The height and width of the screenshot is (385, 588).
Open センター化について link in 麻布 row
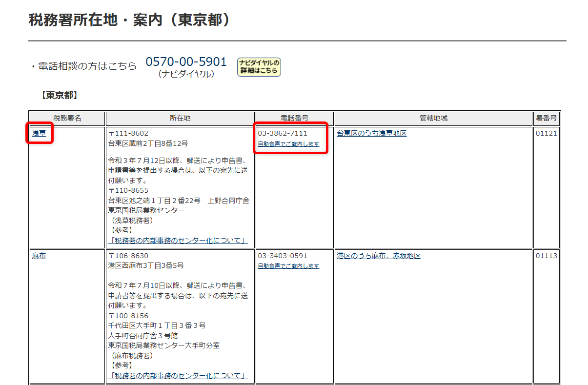click(178, 376)
